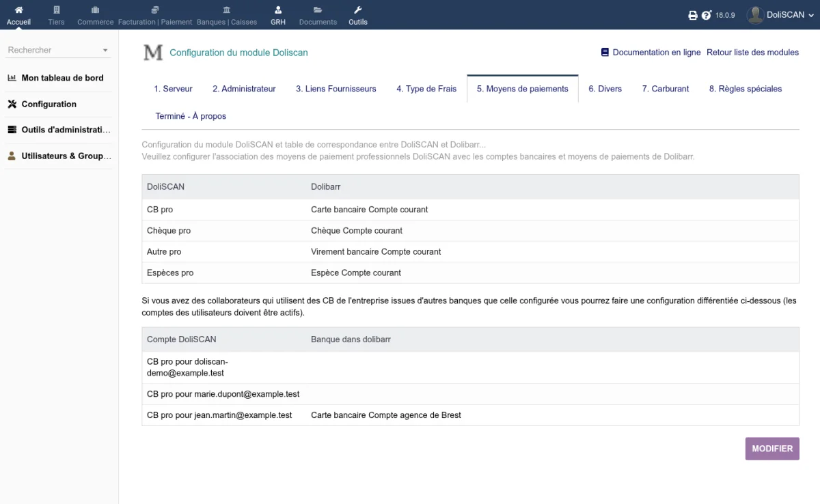Open Mon tableau de bord in sidebar
This screenshot has height=504, width=820.
pyautogui.click(x=63, y=78)
